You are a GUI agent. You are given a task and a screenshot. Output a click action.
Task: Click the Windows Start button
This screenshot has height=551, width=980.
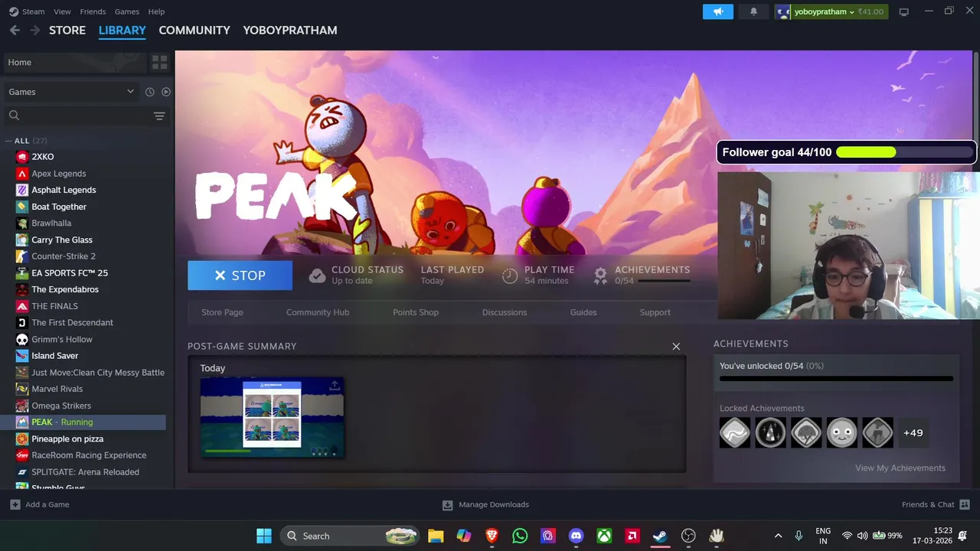(x=264, y=536)
